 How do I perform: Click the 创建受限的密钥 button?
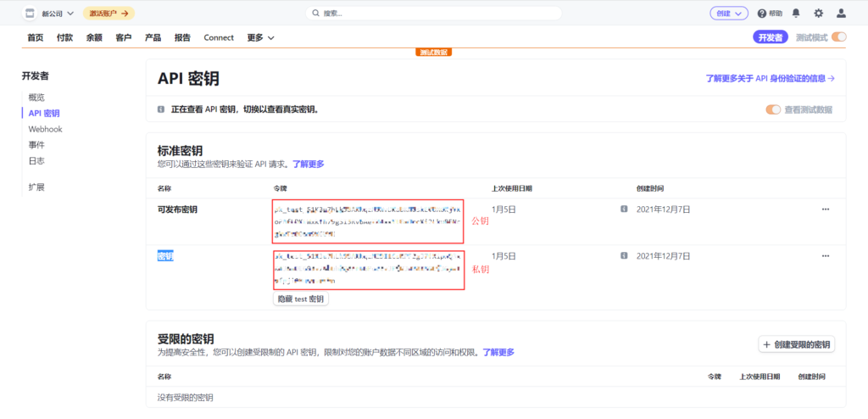[797, 344]
